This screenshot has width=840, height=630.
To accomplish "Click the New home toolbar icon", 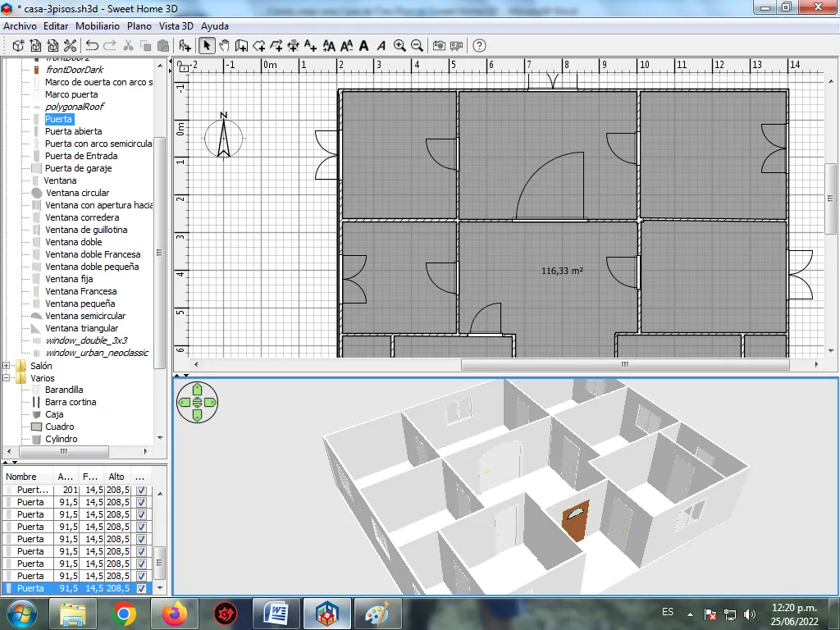I will click(x=18, y=46).
